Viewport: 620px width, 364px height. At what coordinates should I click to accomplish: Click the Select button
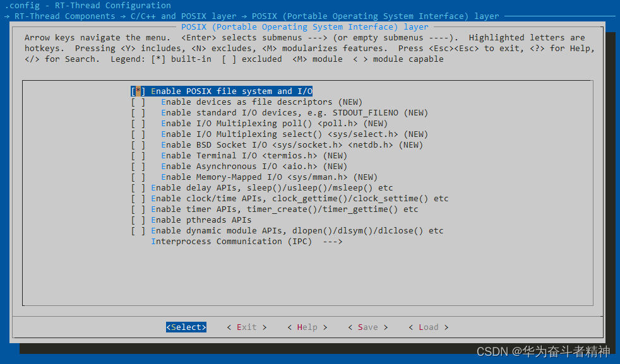186,327
